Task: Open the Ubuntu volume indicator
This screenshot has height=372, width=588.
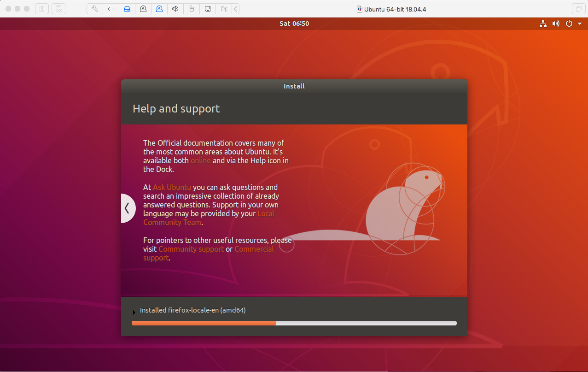Action: [556, 24]
